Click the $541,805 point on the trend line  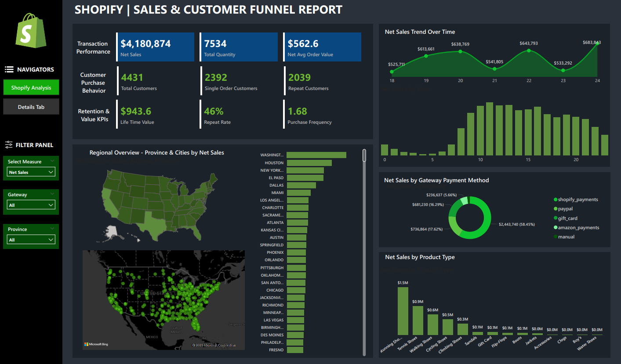[x=494, y=68]
